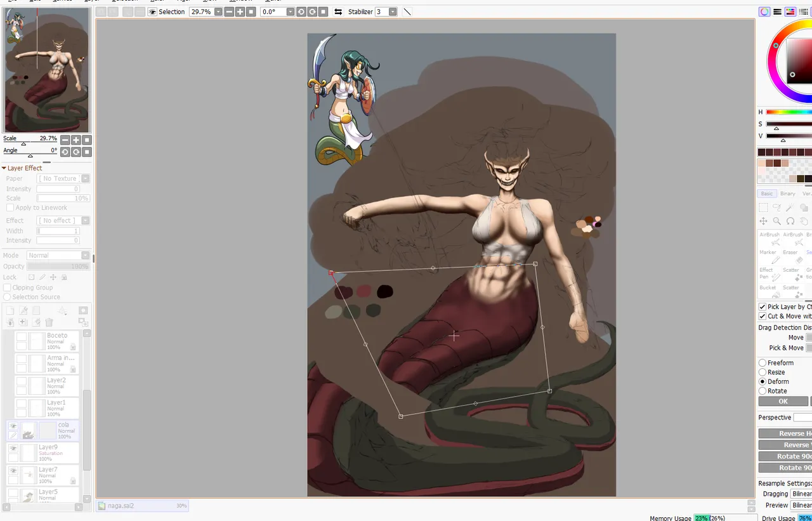This screenshot has width=812, height=521.
Task: Select the Move tool
Action: click(x=763, y=221)
